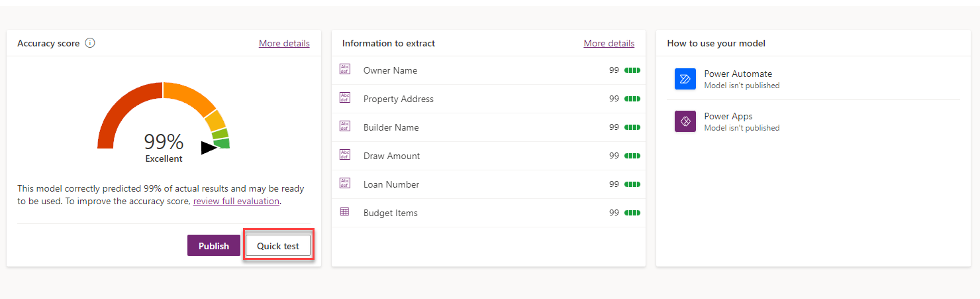The width and height of the screenshot is (980, 299).
Task: Select the Loan Number row label
Action: click(x=391, y=184)
